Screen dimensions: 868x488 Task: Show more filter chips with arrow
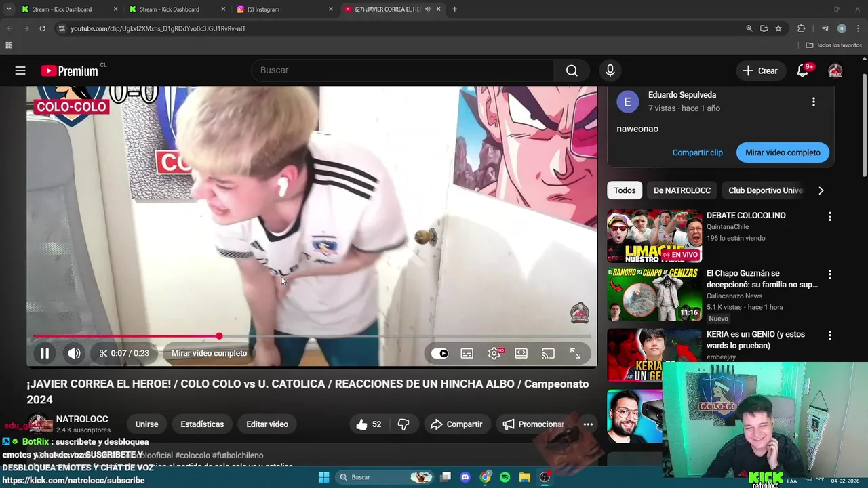821,190
